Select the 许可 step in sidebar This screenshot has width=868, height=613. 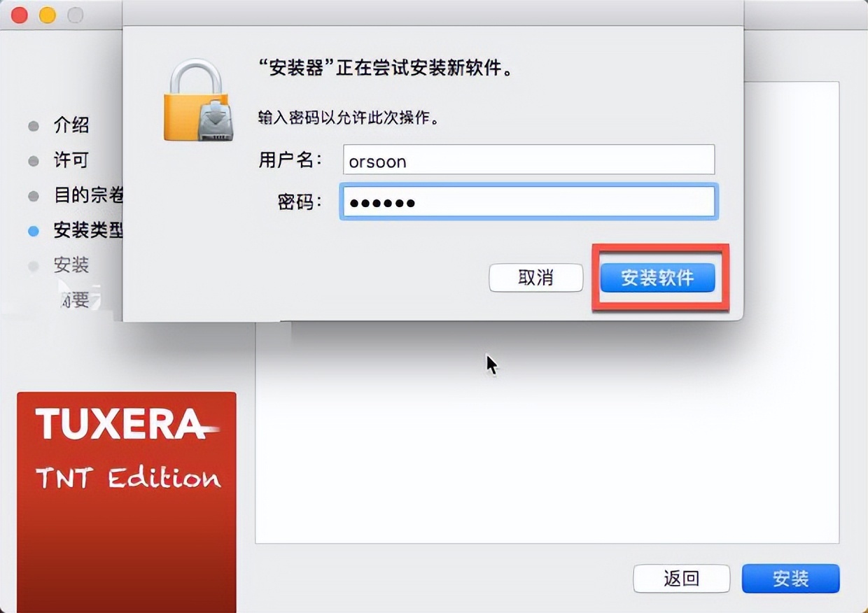tap(71, 160)
